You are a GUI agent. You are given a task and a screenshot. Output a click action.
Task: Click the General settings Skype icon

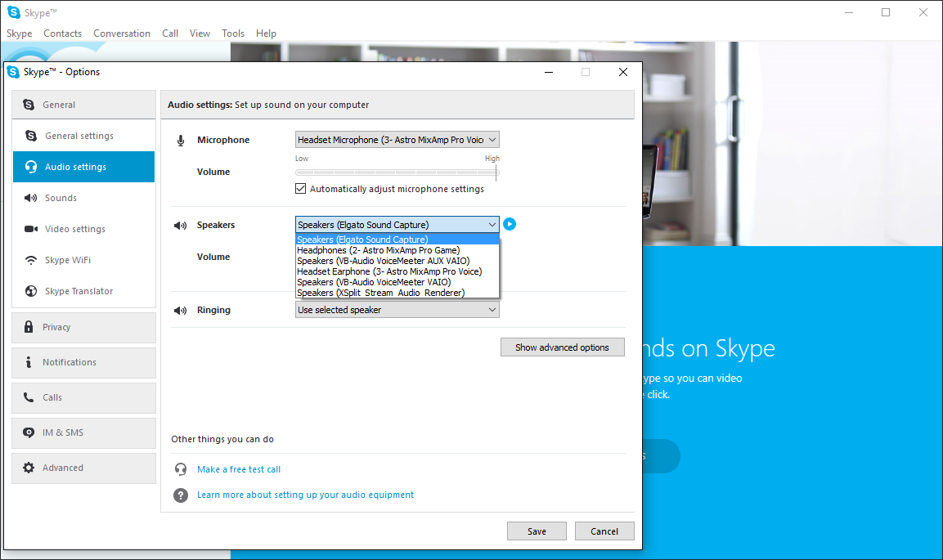pos(31,136)
